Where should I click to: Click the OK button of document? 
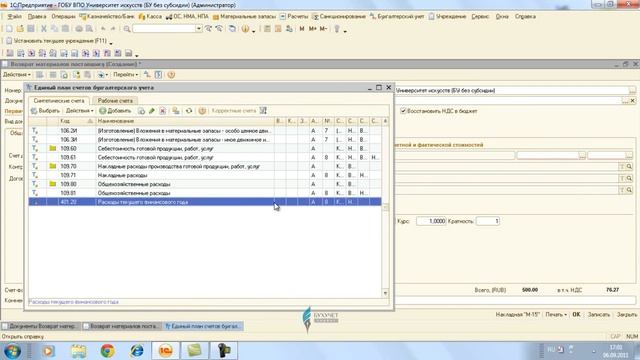pyautogui.click(x=576, y=314)
